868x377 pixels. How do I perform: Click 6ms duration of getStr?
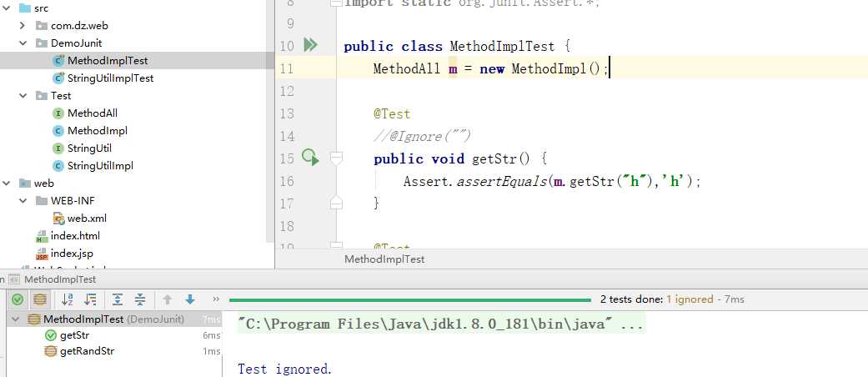click(x=212, y=335)
